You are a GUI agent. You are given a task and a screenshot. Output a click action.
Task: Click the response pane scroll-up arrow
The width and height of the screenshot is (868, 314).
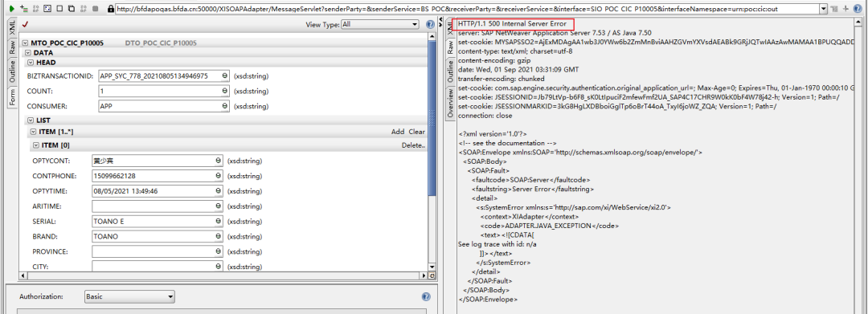[x=858, y=22]
